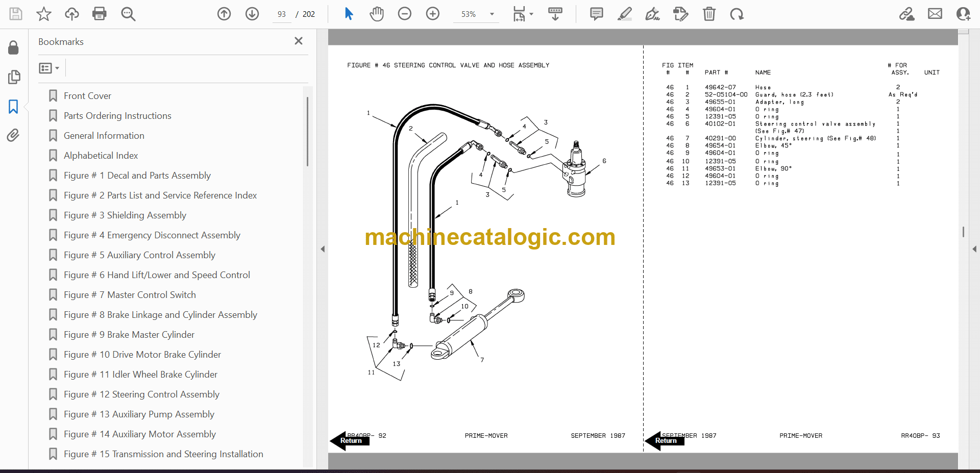980x473 pixels.
Task: Click the figure 46 title text
Action: (x=448, y=65)
